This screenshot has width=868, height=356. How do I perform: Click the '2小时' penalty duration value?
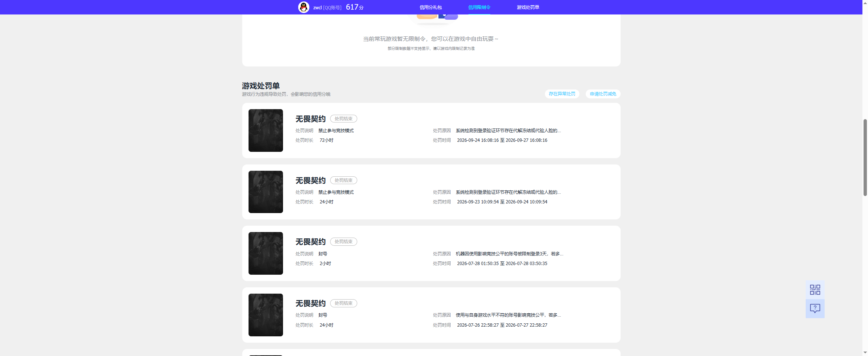coord(325,264)
